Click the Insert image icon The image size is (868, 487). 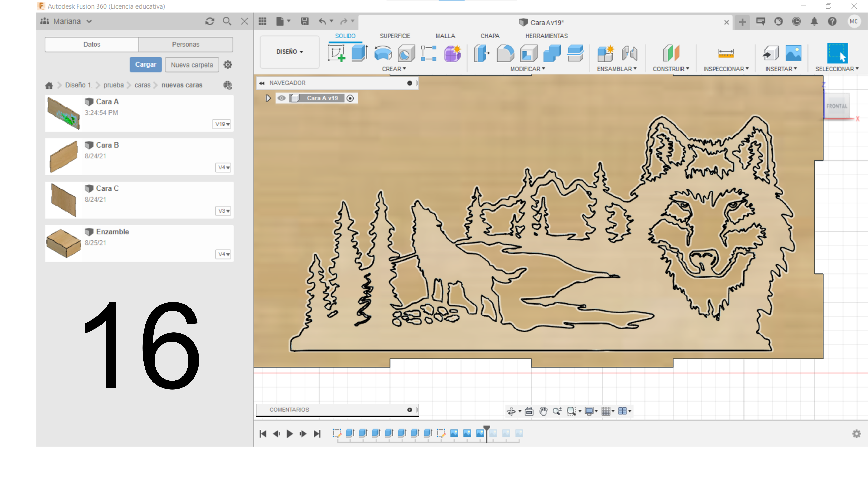(793, 53)
